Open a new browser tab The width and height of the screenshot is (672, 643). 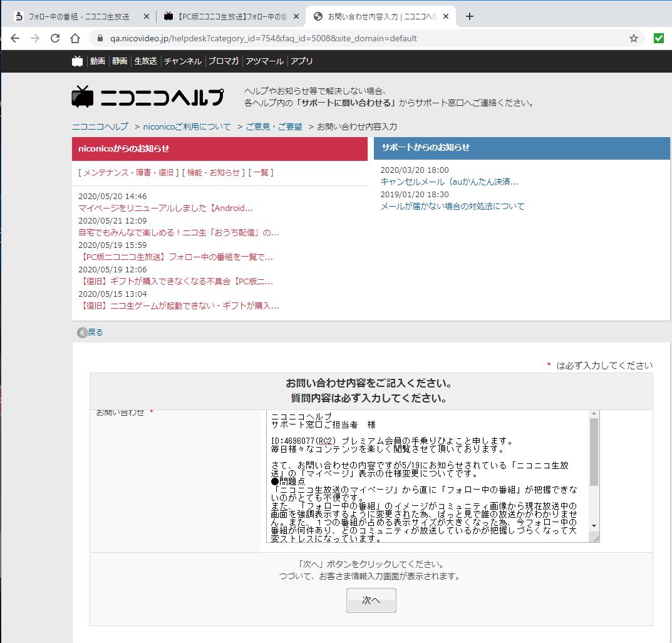click(x=469, y=16)
